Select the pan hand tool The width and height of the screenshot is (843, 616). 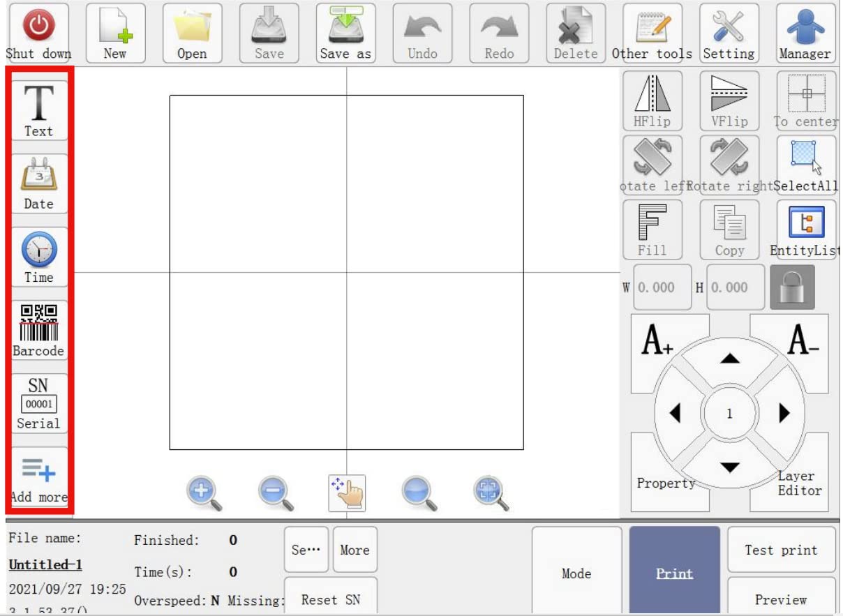(347, 493)
